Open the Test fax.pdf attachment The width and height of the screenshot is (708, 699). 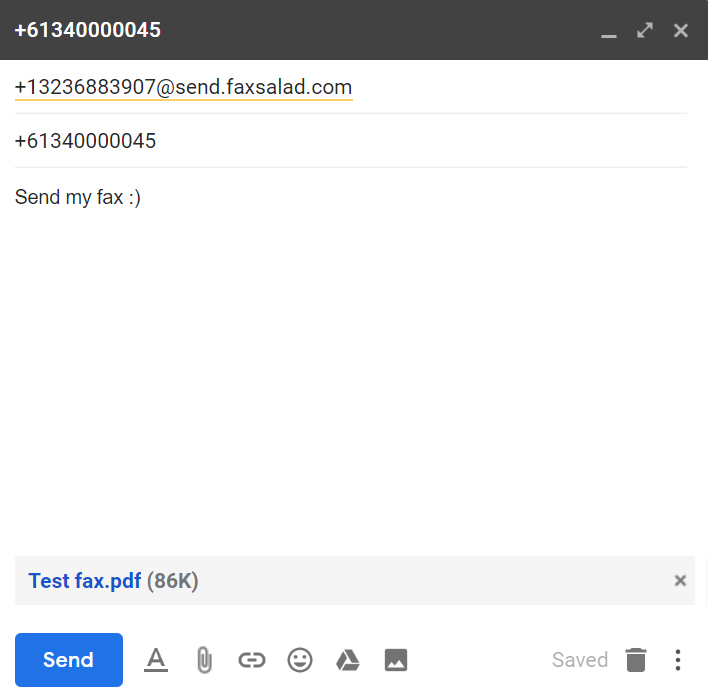click(x=85, y=581)
